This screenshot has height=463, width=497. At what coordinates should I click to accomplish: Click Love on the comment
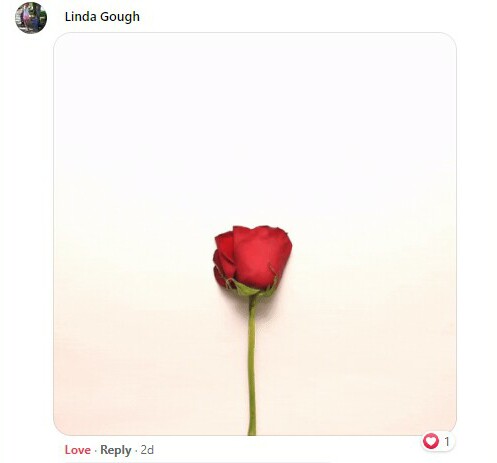click(x=78, y=450)
